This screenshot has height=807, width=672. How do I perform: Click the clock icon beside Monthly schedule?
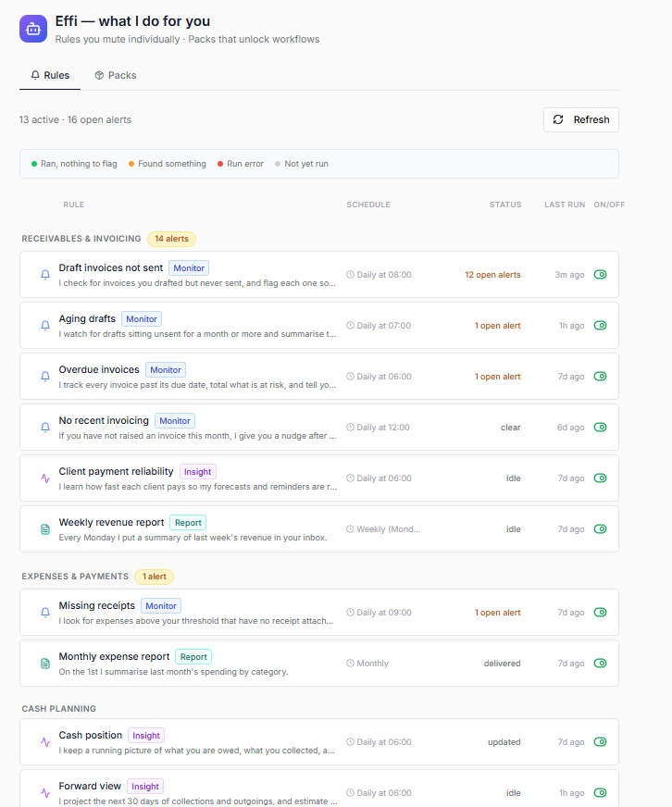coord(350,664)
